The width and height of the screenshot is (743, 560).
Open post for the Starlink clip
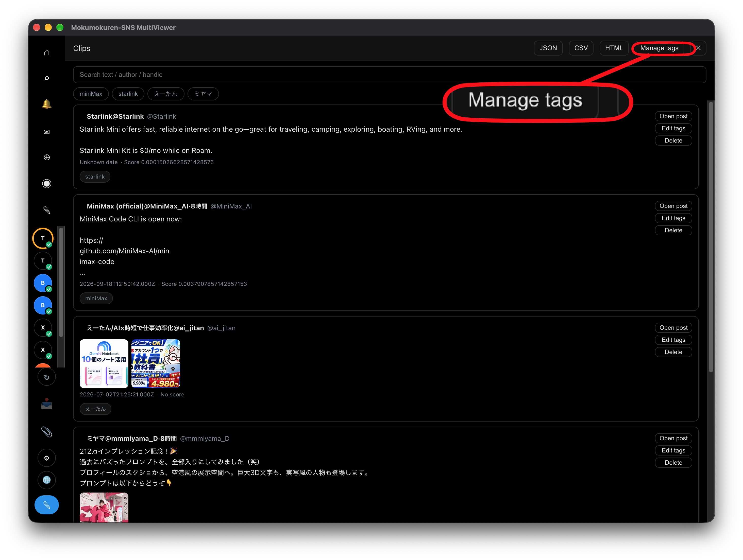coord(673,116)
